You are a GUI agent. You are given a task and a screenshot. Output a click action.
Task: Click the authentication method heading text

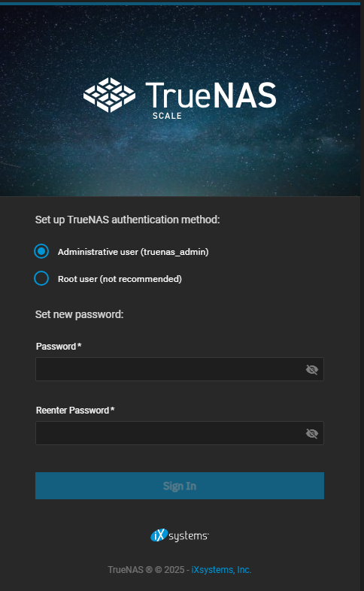click(x=127, y=220)
